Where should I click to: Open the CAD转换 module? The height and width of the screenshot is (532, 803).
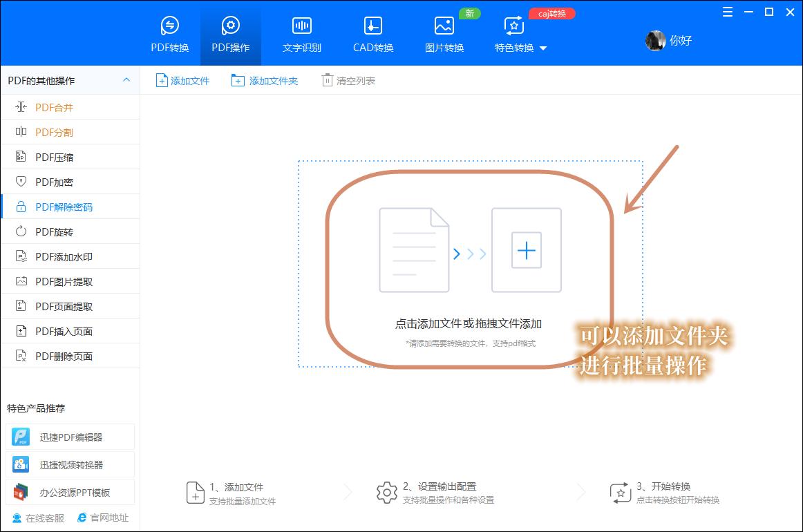[372, 33]
